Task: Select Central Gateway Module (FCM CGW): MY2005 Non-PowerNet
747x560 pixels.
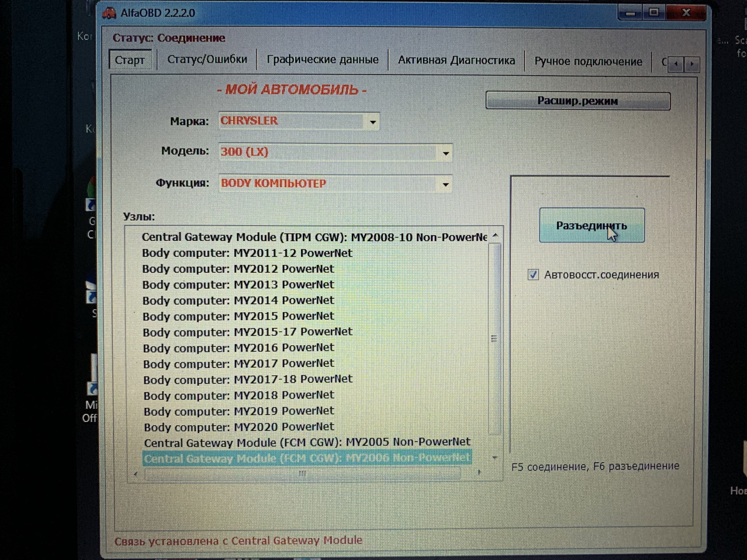Action: pyautogui.click(x=307, y=443)
